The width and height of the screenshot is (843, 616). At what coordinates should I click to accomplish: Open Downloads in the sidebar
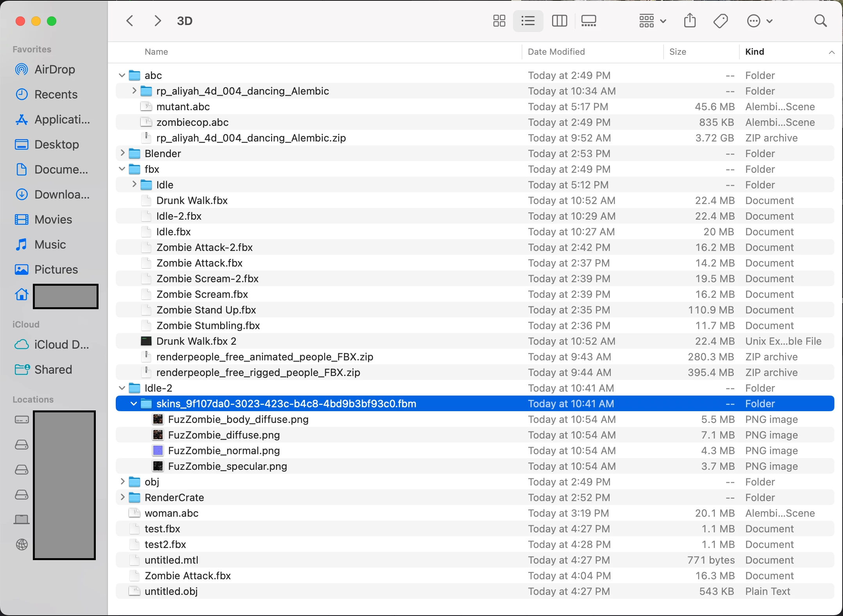click(61, 195)
